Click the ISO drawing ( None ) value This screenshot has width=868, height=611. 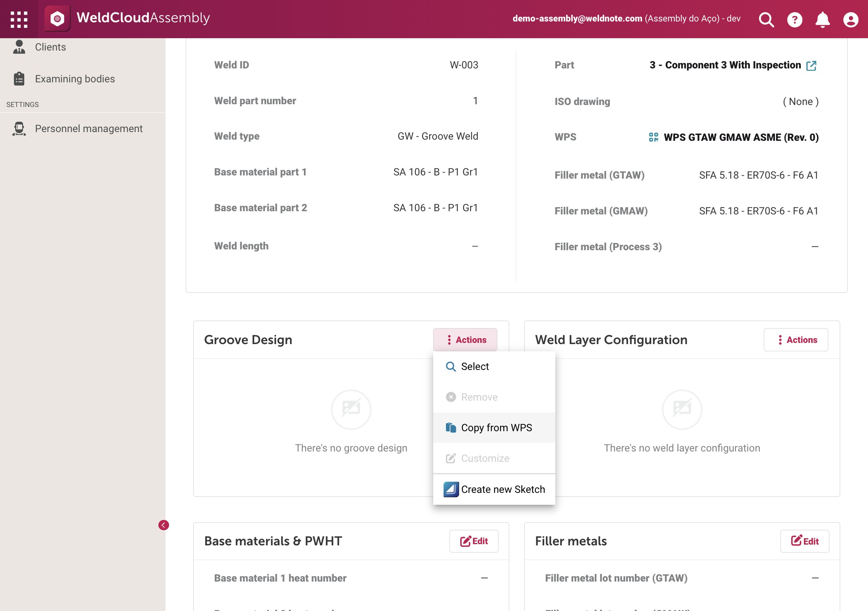click(800, 101)
